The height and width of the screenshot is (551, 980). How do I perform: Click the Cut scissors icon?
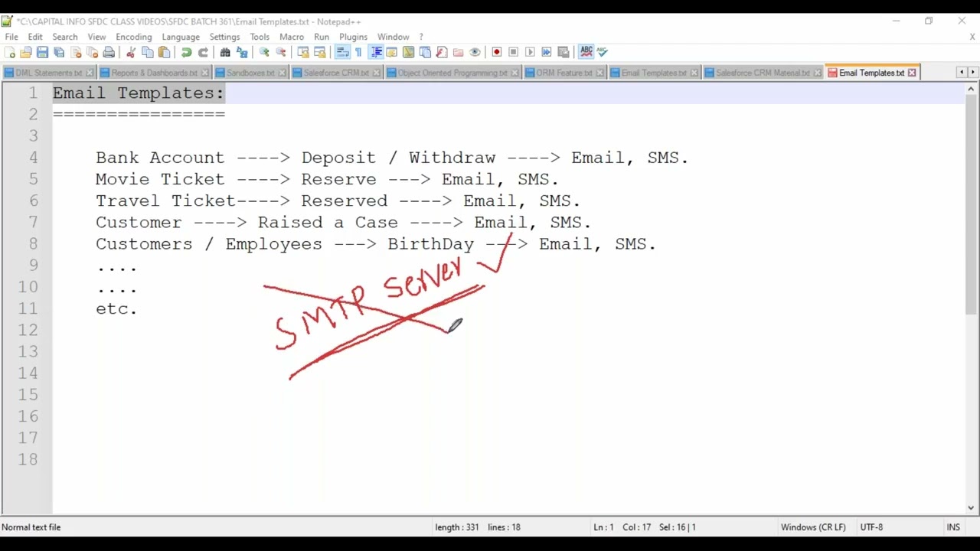(x=131, y=52)
